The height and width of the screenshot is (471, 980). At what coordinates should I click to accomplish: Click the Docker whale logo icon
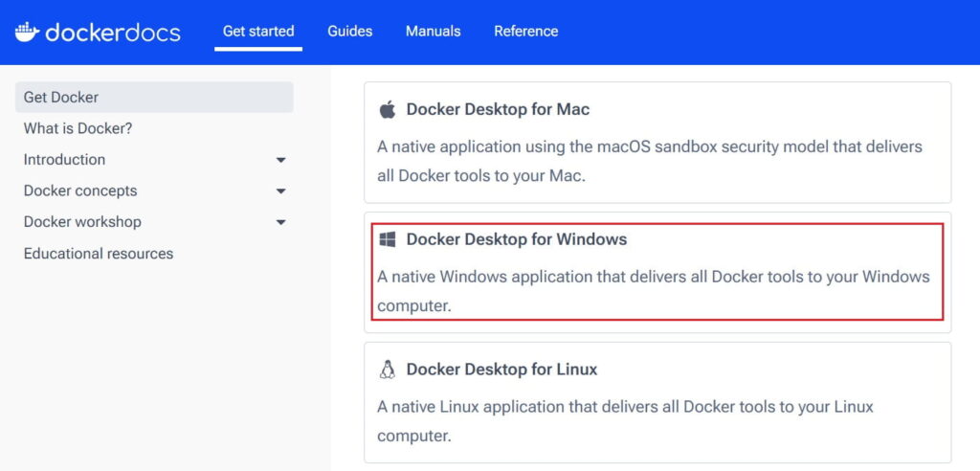click(27, 32)
